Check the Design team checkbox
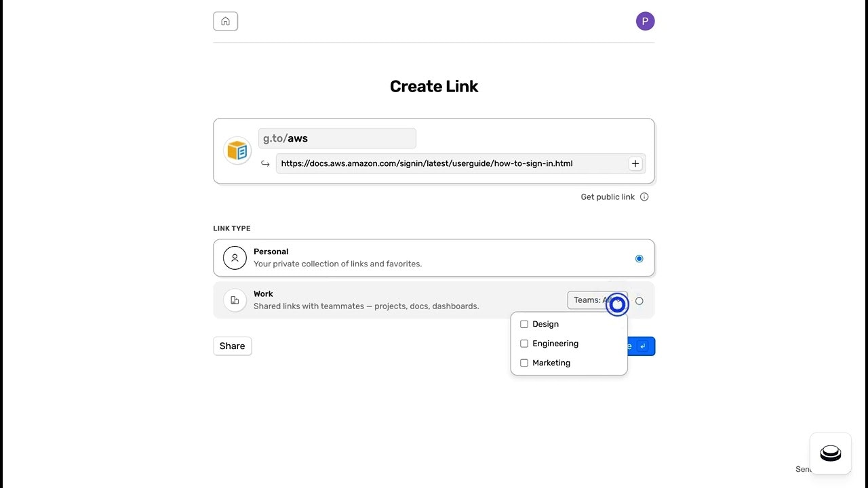868x488 pixels. click(524, 324)
